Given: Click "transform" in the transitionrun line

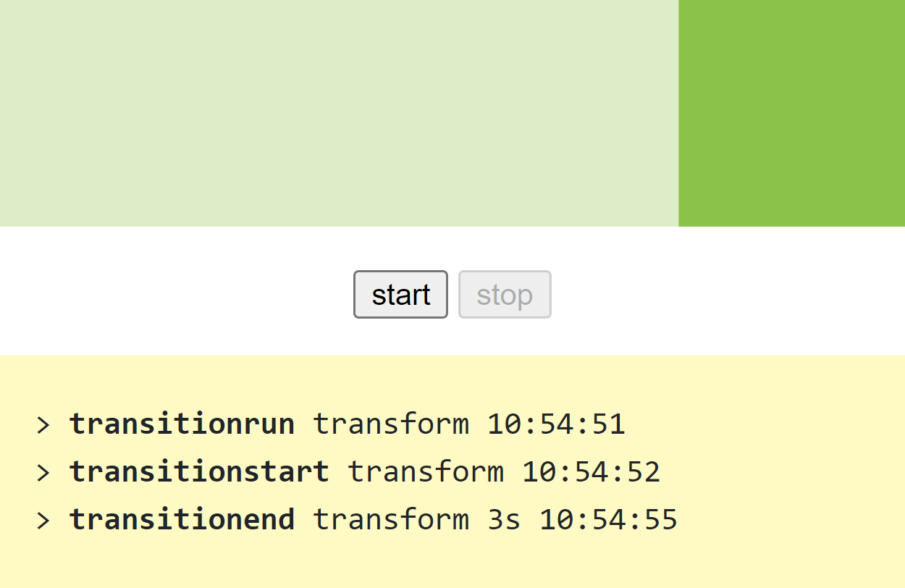Looking at the screenshot, I should (x=391, y=424).
